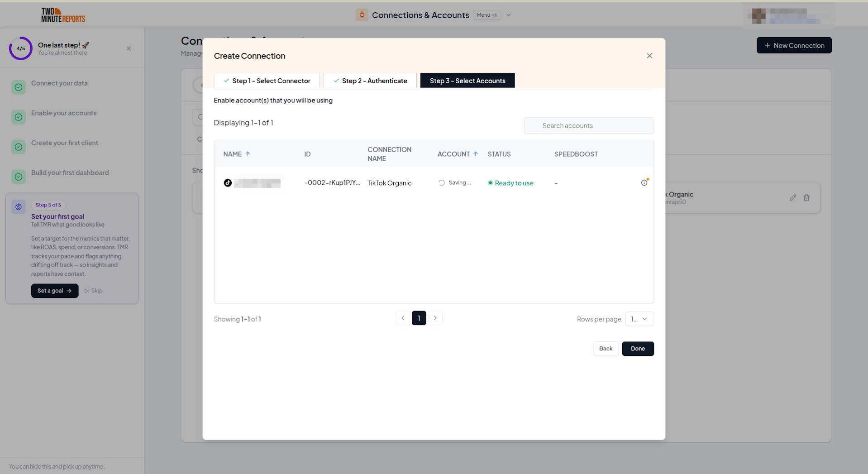Toggle the account Saving switch
This screenshot has width=868, height=474.
442,183
